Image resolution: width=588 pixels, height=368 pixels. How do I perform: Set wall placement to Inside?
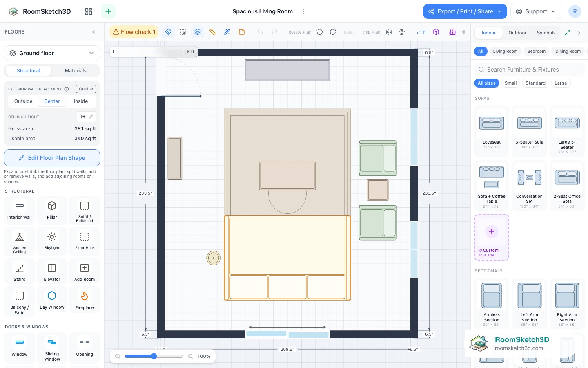click(81, 101)
